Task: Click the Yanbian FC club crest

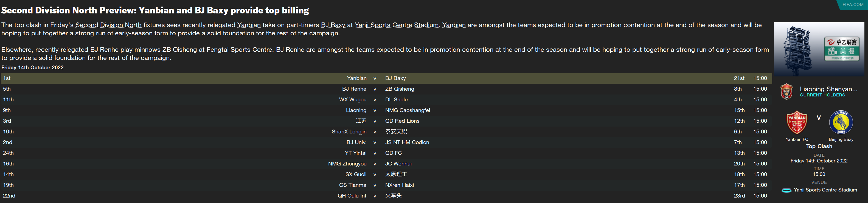Action: tap(797, 122)
